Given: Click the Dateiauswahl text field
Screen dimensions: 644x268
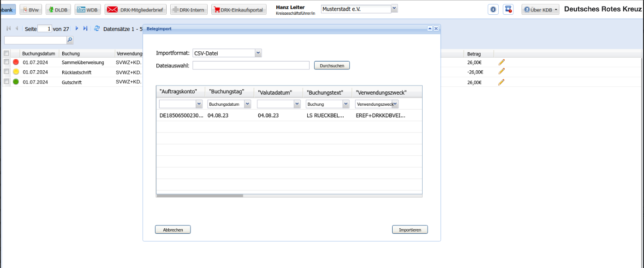Looking at the screenshot, I should click(x=251, y=66).
